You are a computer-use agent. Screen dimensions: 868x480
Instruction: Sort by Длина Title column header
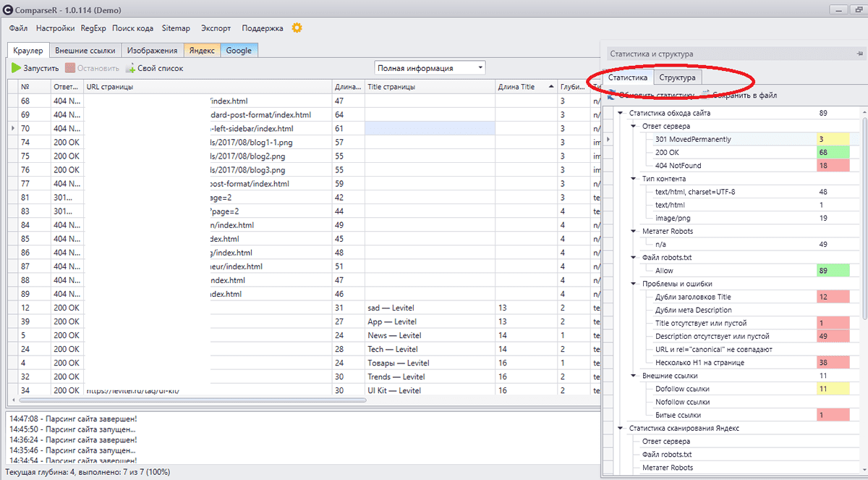pos(516,87)
